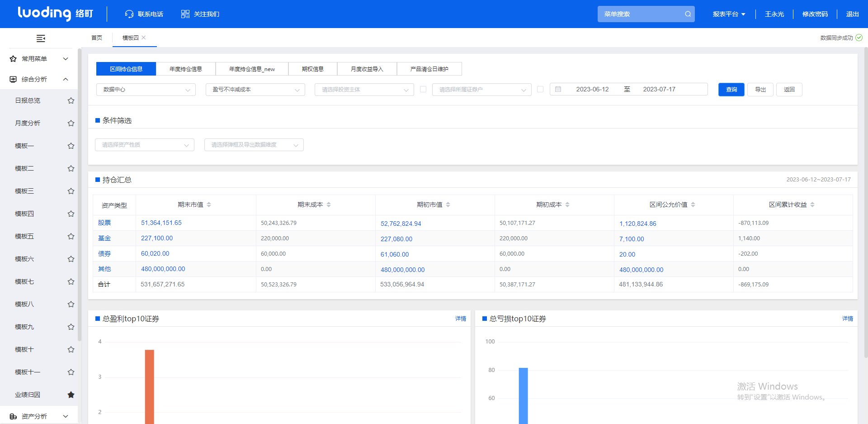Toggle favorite star for 月度分析
The image size is (868, 424).
71,123
